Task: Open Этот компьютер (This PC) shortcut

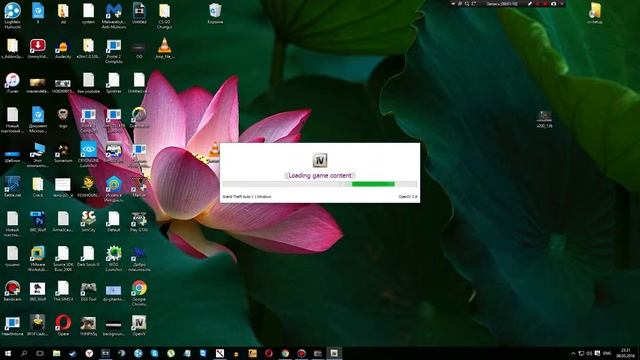Action: click(x=38, y=154)
